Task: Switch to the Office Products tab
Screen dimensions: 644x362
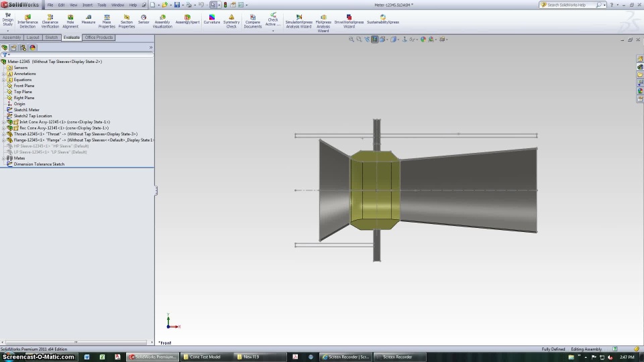Action: [x=99, y=38]
